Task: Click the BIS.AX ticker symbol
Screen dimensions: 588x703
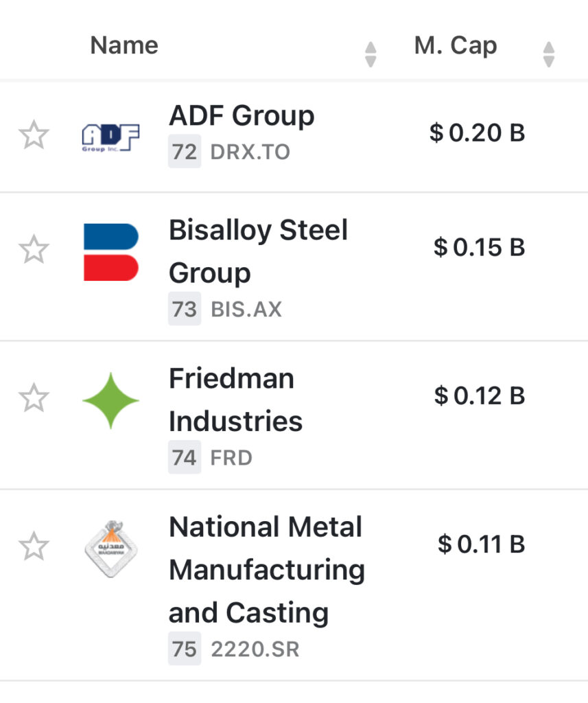Action: point(246,309)
